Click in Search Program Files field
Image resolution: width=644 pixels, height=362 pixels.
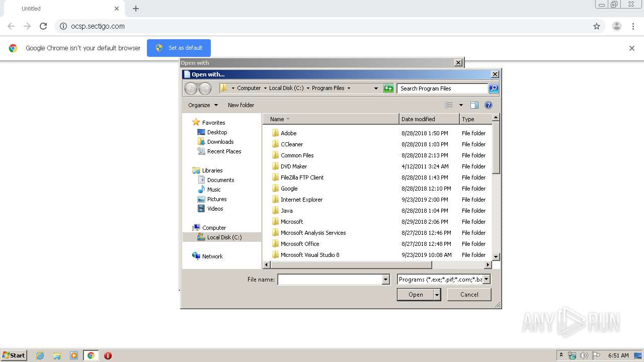[442, 88]
